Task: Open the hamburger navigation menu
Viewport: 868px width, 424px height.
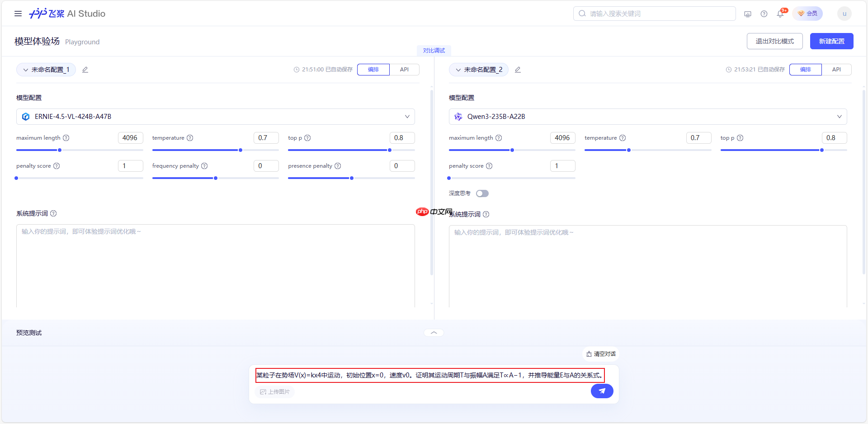Action: pos(18,14)
